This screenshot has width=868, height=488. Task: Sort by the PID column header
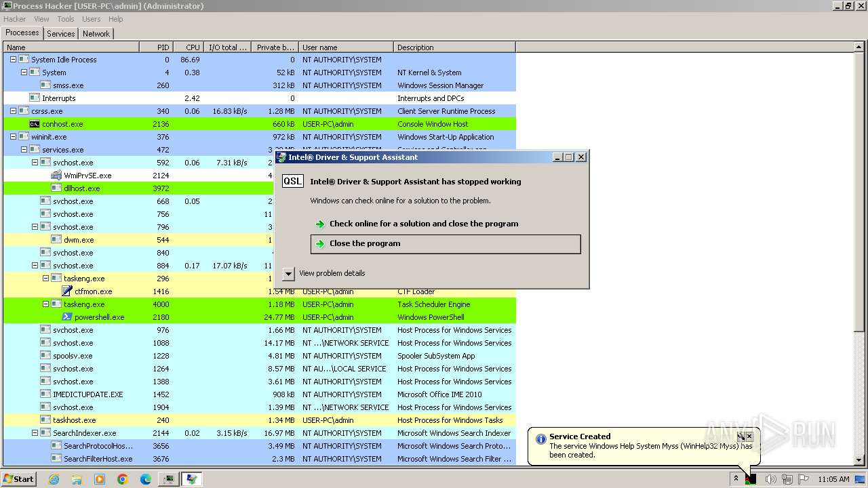pyautogui.click(x=156, y=47)
